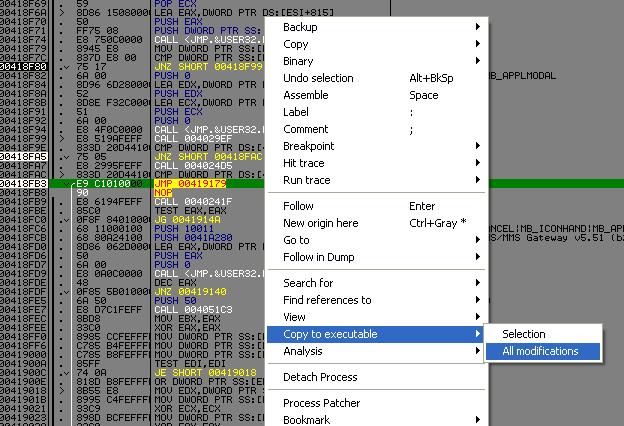Select TEST EDI,EDI instruction

point(190,363)
